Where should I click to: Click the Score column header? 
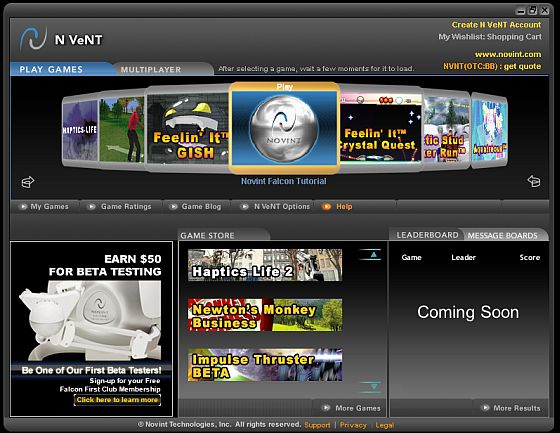pos(530,257)
